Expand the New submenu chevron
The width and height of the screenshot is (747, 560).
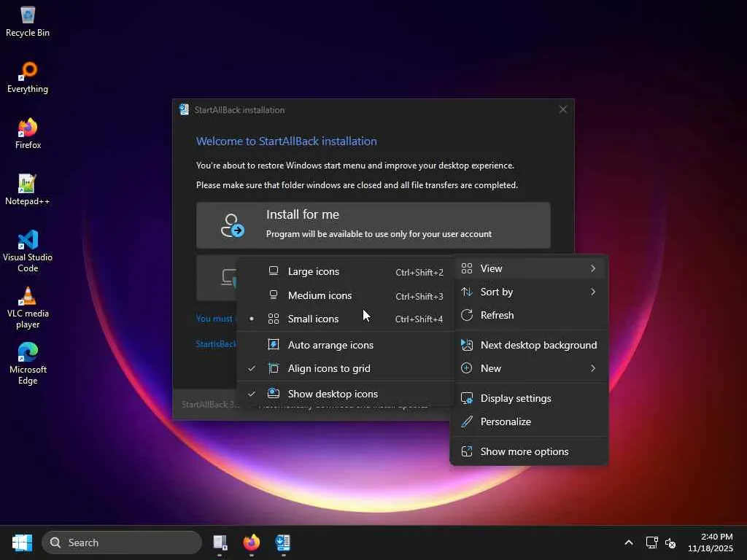(592, 368)
